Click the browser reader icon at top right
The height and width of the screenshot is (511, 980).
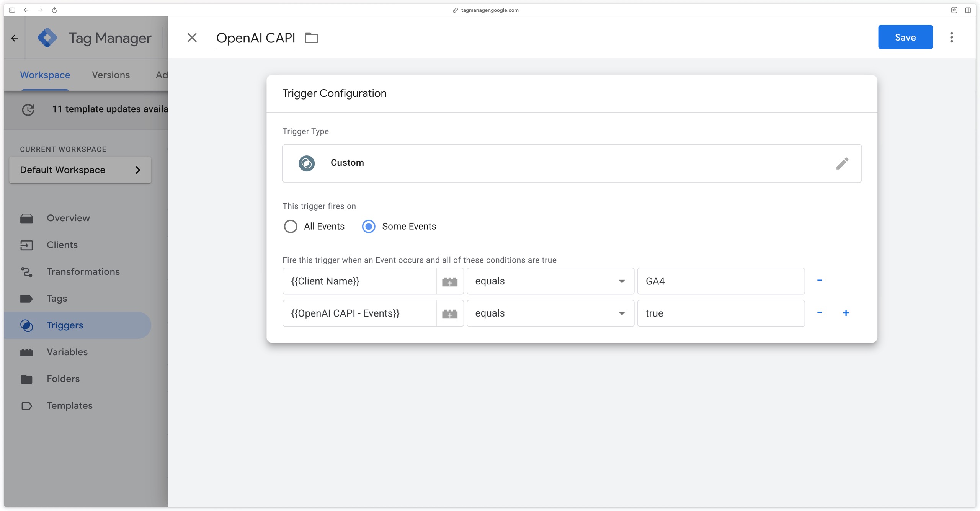tap(954, 10)
